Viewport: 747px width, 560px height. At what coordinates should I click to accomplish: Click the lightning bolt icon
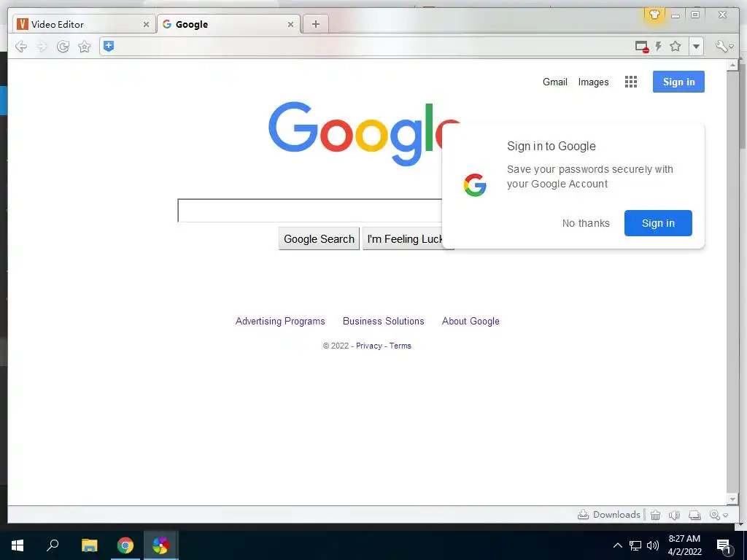click(x=659, y=46)
